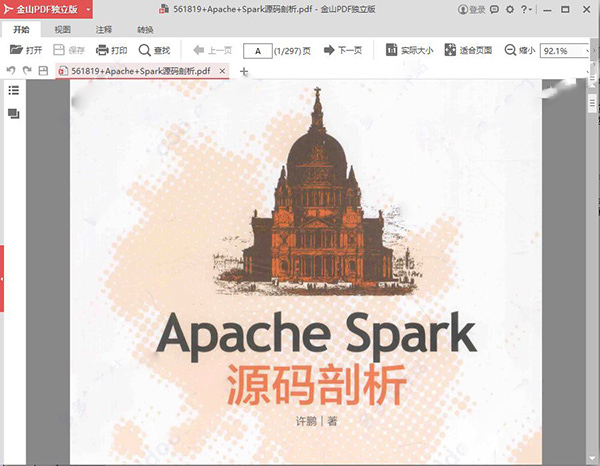The width and height of the screenshot is (600, 466).
Task: Click the author text 许鹏 著
Action: click(316, 421)
